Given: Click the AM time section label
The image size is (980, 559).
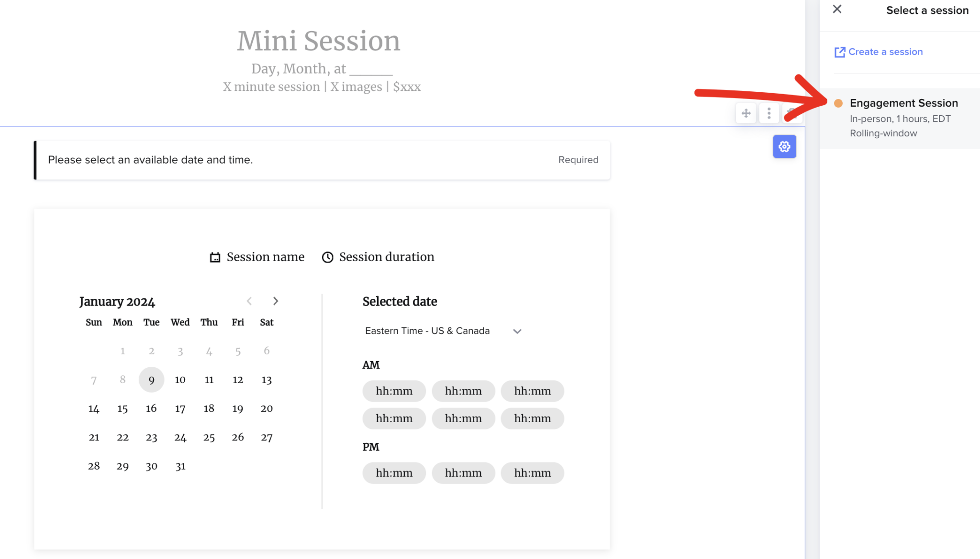Looking at the screenshot, I should tap(371, 365).
